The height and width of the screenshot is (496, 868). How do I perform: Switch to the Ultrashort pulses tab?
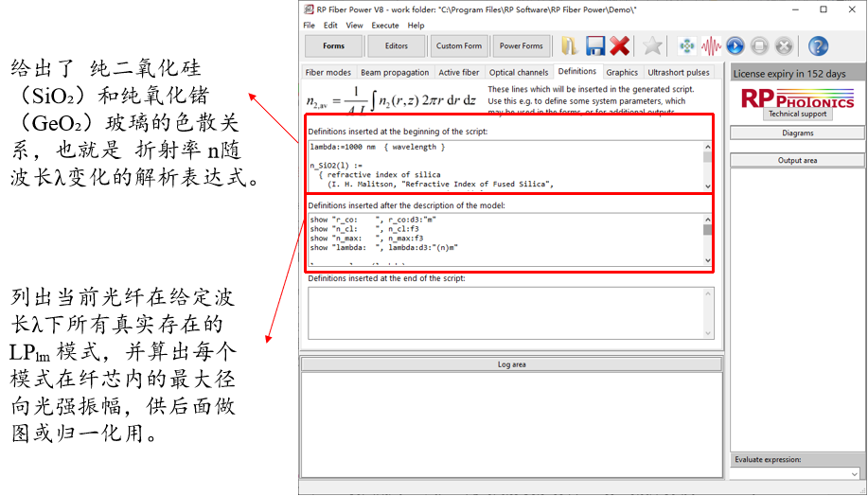point(679,73)
